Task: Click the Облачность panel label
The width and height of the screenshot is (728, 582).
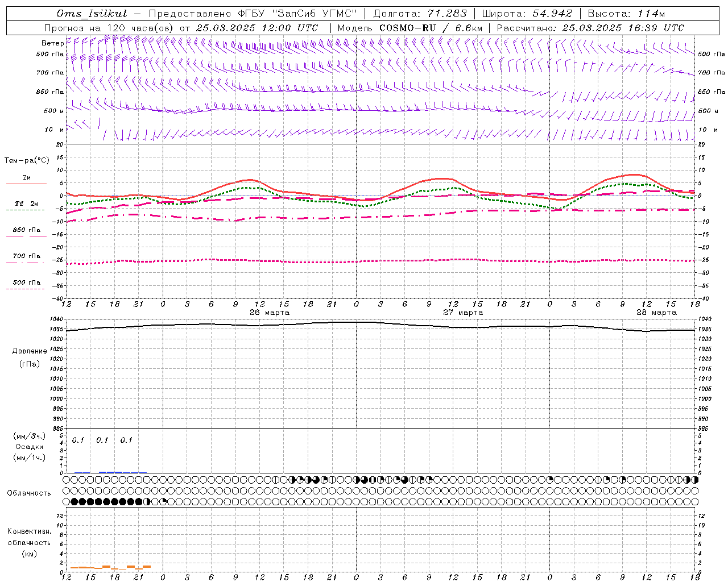Action: (29, 493)
